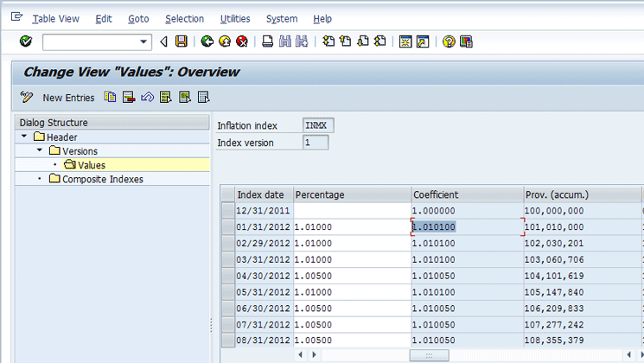Click the New Entries button
The width and height of the screenshot is (644, 363).
coord(67,98)
